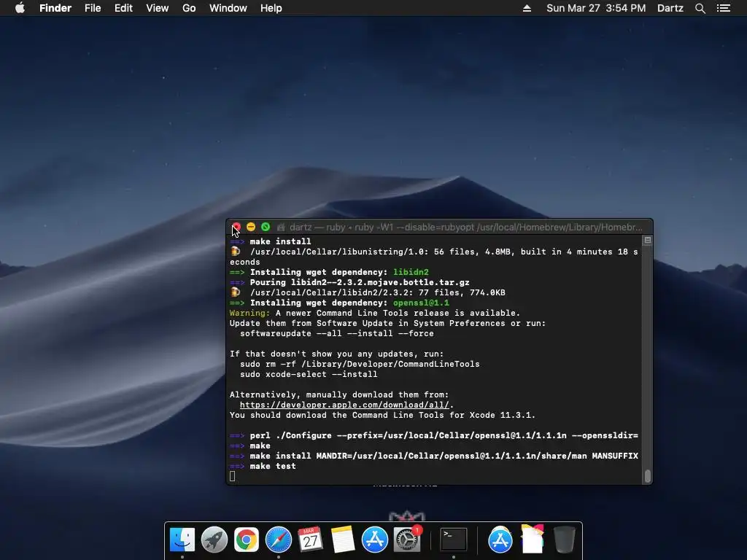This screenshot has width=747, height=560.
Task: Open Calendar from the Dock
Action: click(x=310, y=540)
